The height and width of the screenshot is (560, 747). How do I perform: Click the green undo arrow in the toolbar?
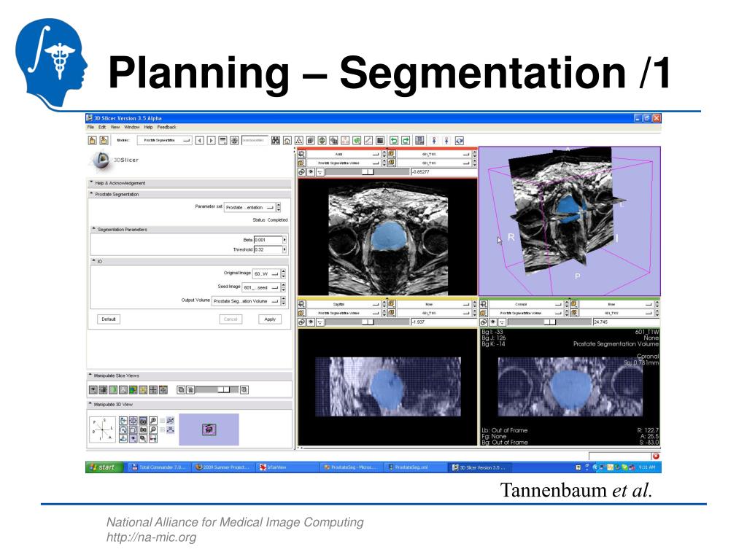click(x=394, y=141)
